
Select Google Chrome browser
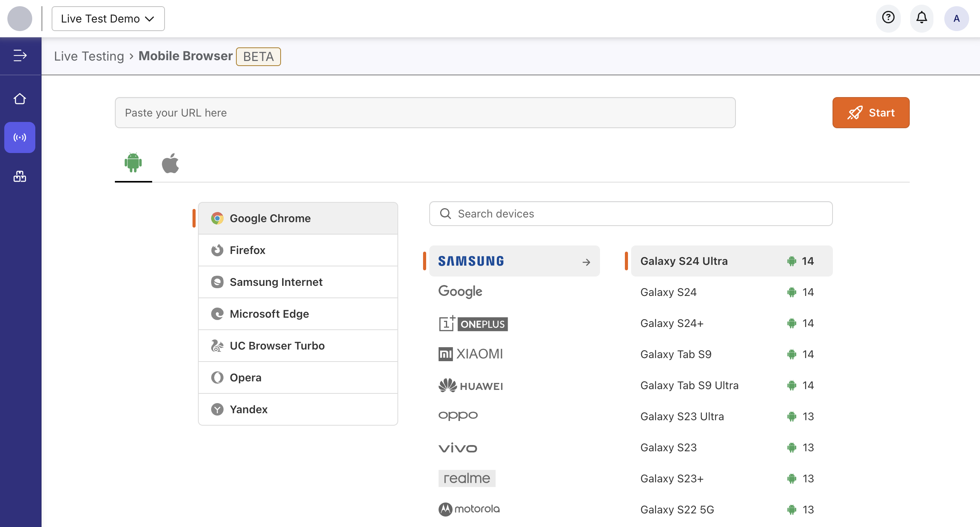pyautogui.click(x=298, y=218)
